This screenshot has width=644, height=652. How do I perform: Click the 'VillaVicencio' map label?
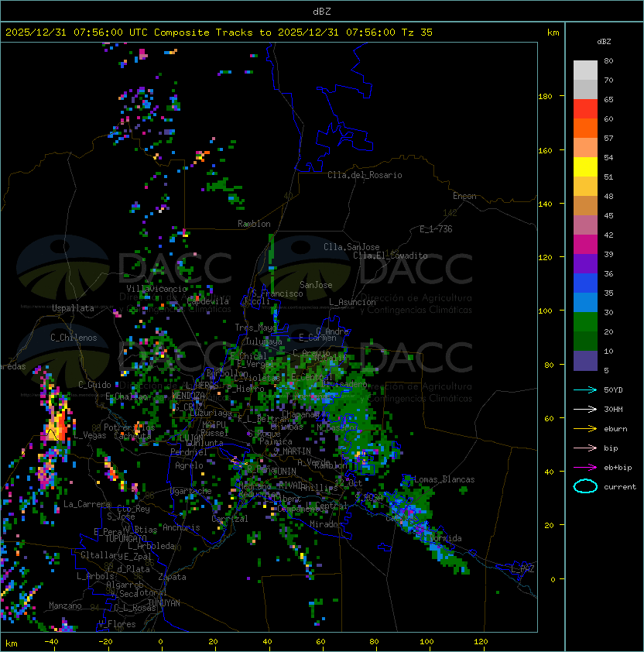click(156, 289)
